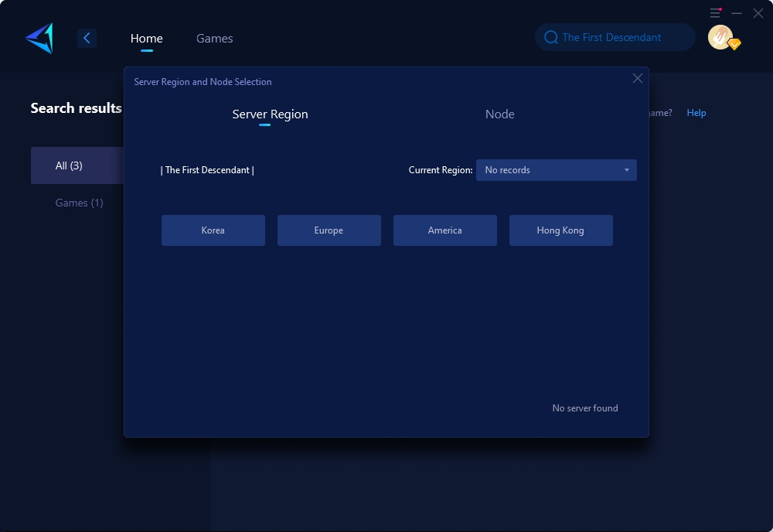Choose the Hong Kong server region
The height and width of the screenshot is (532, 773).
click(560, 230)
